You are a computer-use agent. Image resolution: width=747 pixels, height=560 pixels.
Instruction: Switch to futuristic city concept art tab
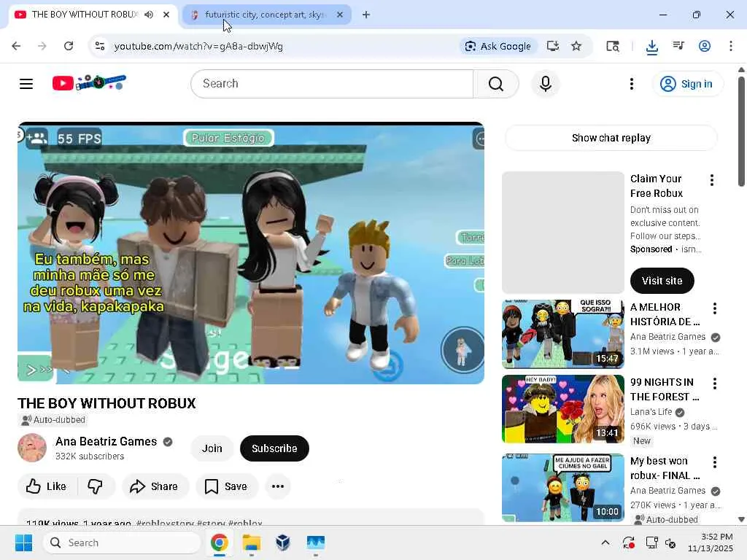(x=264, y=15)
